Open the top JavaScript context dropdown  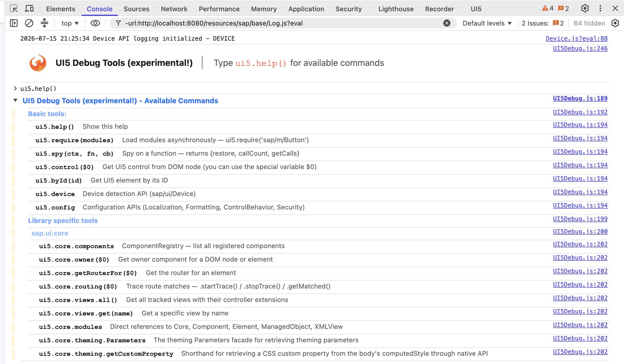pos(70,23)
